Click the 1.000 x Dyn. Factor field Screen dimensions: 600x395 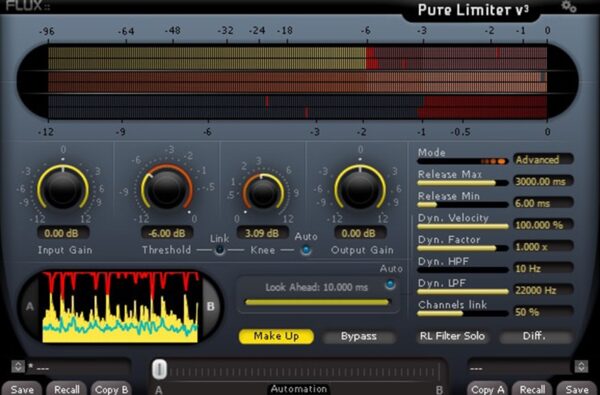(x=543, y=246)
